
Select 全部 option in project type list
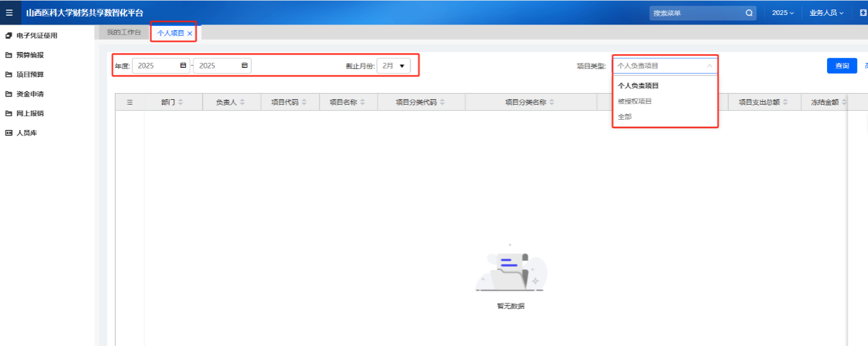point(625,117)
